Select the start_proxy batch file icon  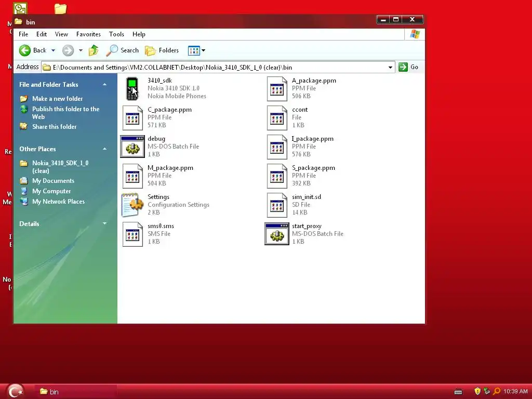(277, 234)
